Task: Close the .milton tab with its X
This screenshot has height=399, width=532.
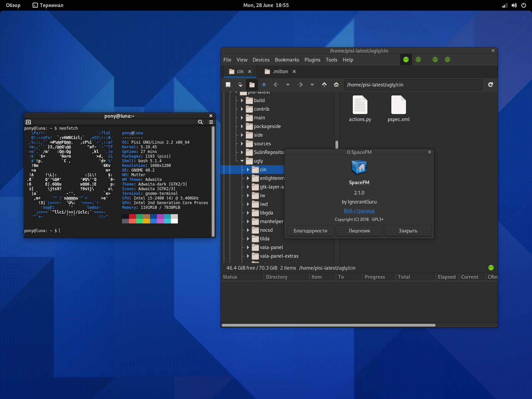Action: [x=294, y=71]
